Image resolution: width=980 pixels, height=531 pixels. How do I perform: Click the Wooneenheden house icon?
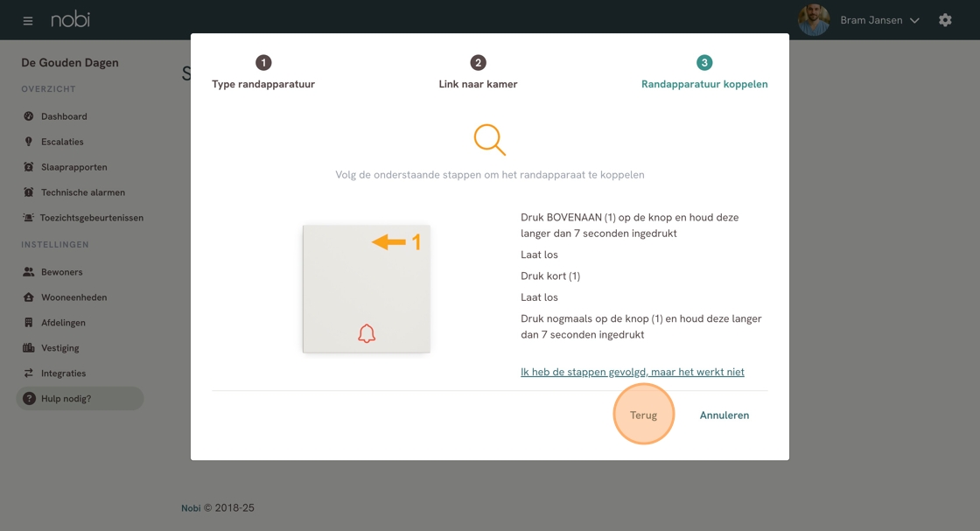(28, 297)
